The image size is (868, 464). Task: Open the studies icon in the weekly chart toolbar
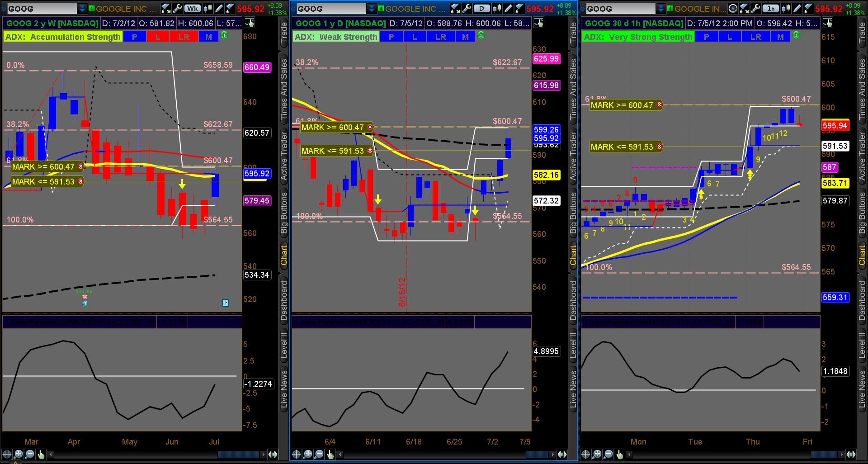pyautogui.click(x=166, y=9)
